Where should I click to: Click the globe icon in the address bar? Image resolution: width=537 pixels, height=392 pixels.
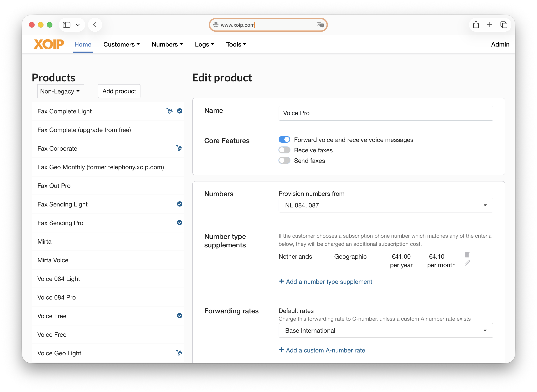point(216,25)
